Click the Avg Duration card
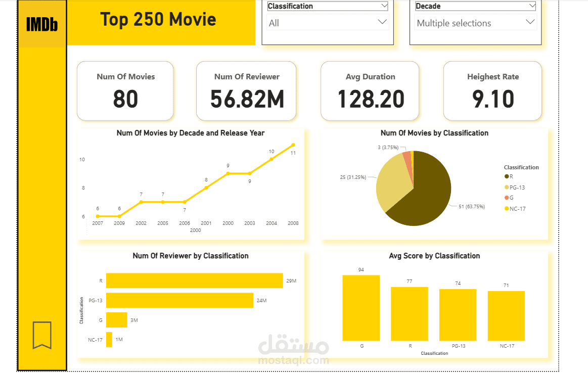This screenshot has width=588, height=374. click(x=370, y=91)
